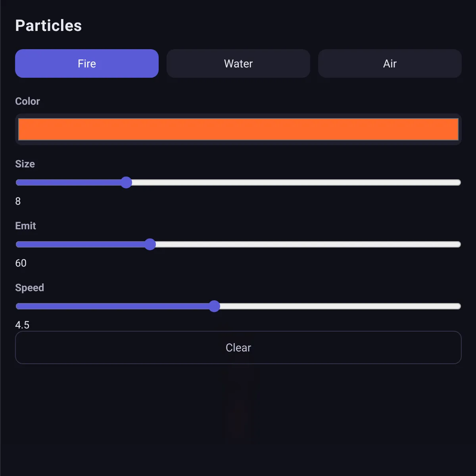Click the Speed slider handle

214,306
